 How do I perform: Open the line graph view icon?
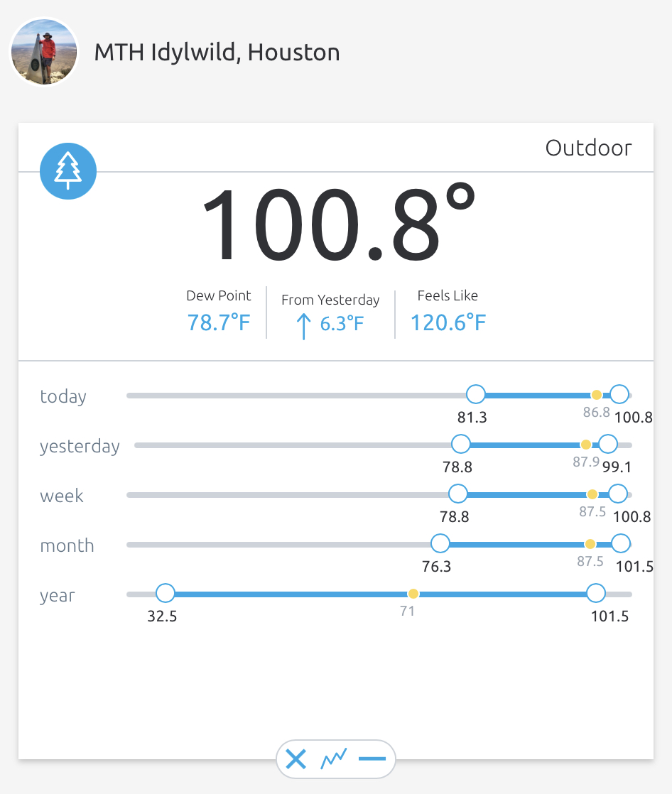click(334, 759)
